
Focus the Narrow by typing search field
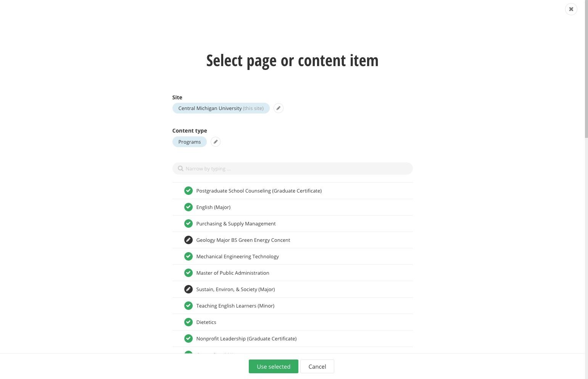click(293, 168)
